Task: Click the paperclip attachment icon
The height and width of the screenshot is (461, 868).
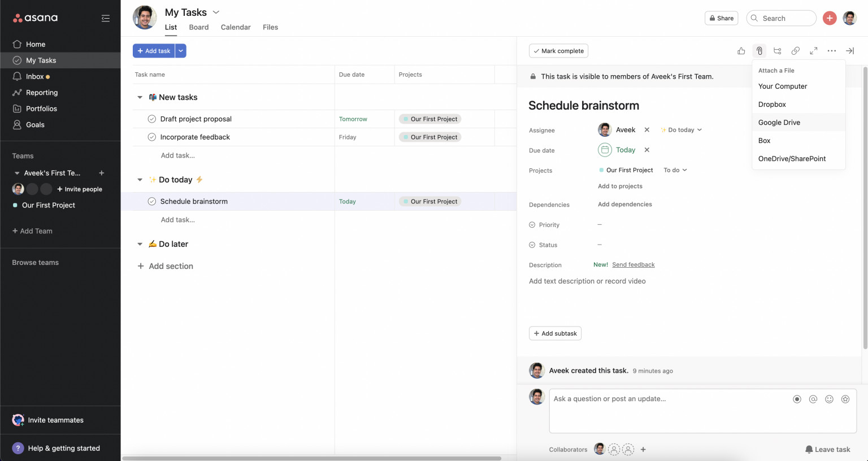Action: point(759,51)
